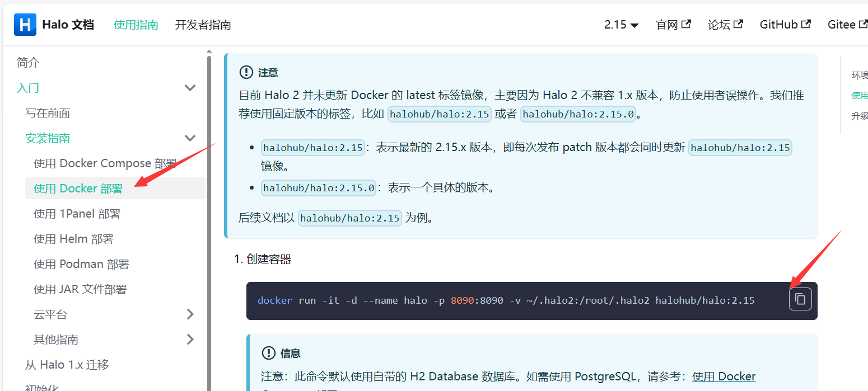Open 使用 Podman 部署 page
The height and width of the screenshot is (391, 868).
82,264
